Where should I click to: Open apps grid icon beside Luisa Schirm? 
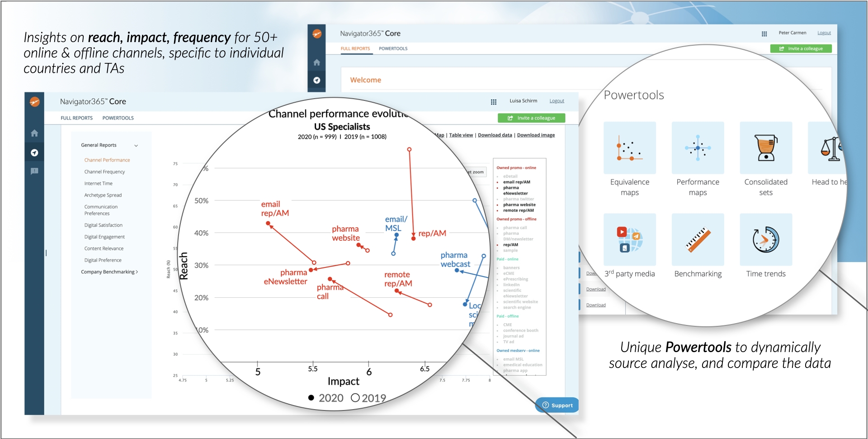pos(494,102)
